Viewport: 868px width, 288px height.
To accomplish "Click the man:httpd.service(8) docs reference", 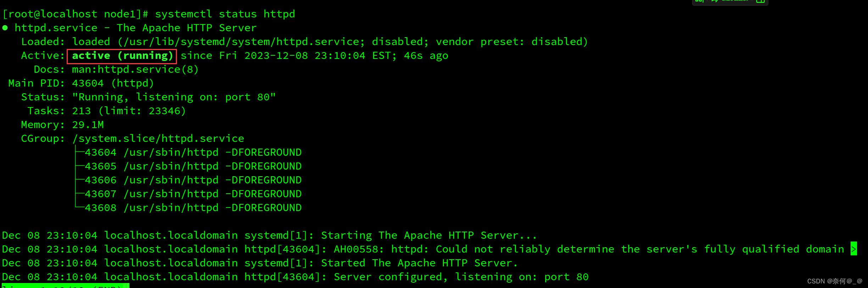I will (135, 70).
